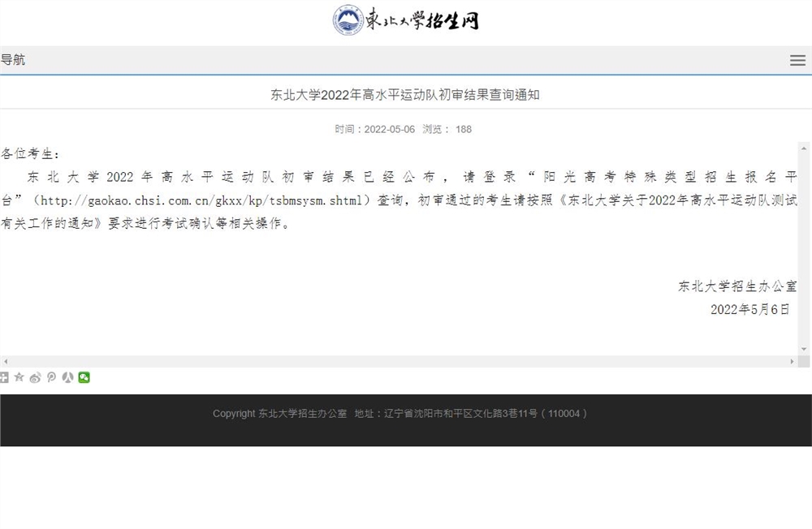
Task: Share via the Sina Weibo icon
Action: [35, 377]
